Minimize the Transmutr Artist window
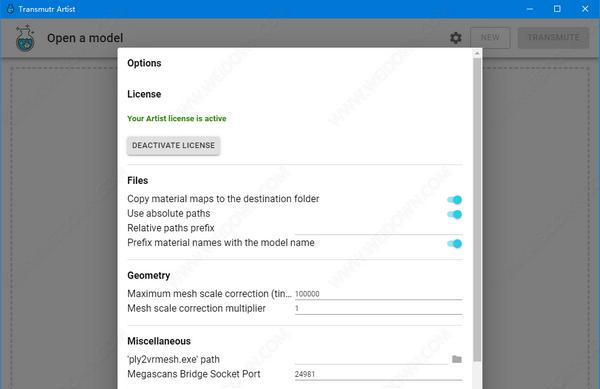Image resolution: width=600 pixels, height=389 pixels. coord(530,9)
